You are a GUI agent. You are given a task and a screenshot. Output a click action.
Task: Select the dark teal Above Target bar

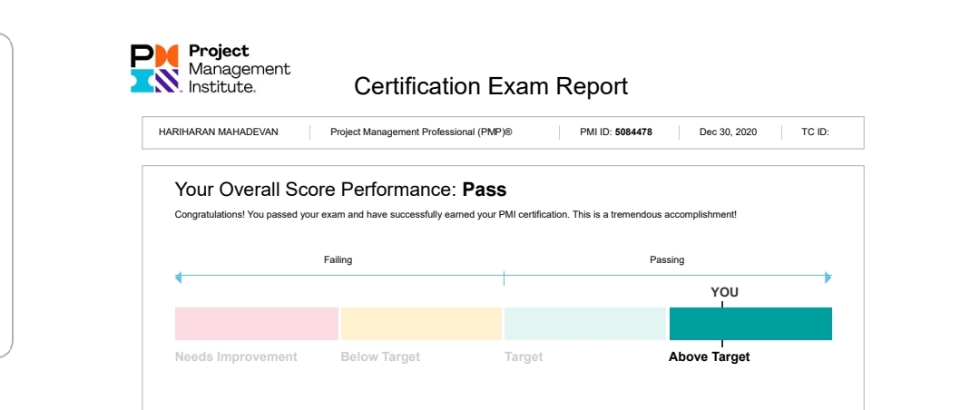point(750,323)
